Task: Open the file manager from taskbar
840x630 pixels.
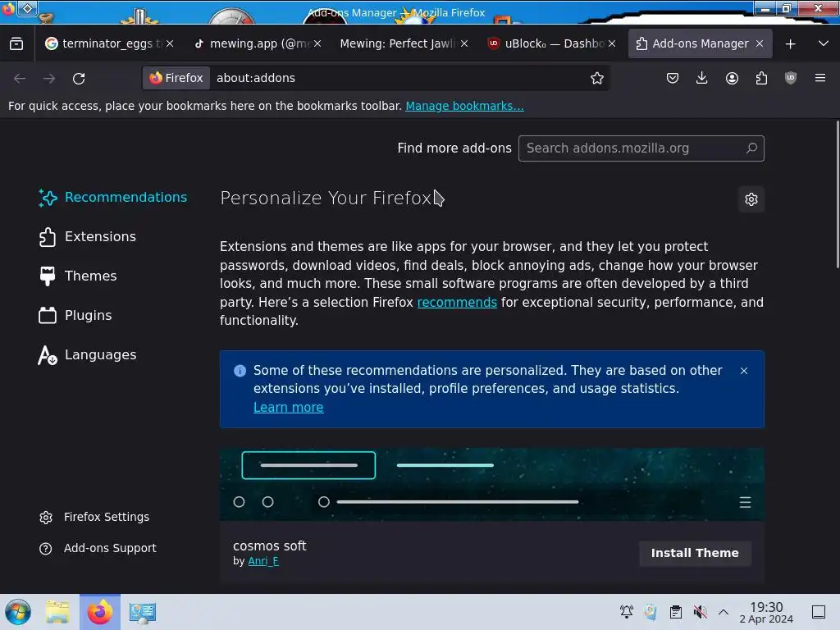Action: [58, 612]
